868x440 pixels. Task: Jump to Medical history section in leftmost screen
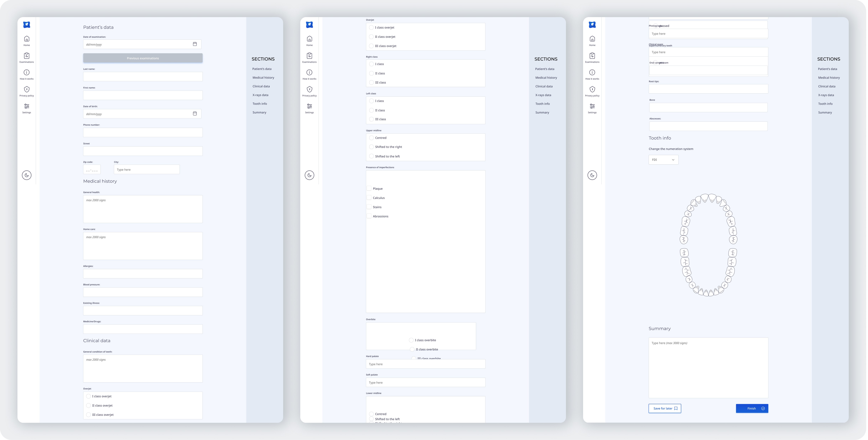point(263,77)
